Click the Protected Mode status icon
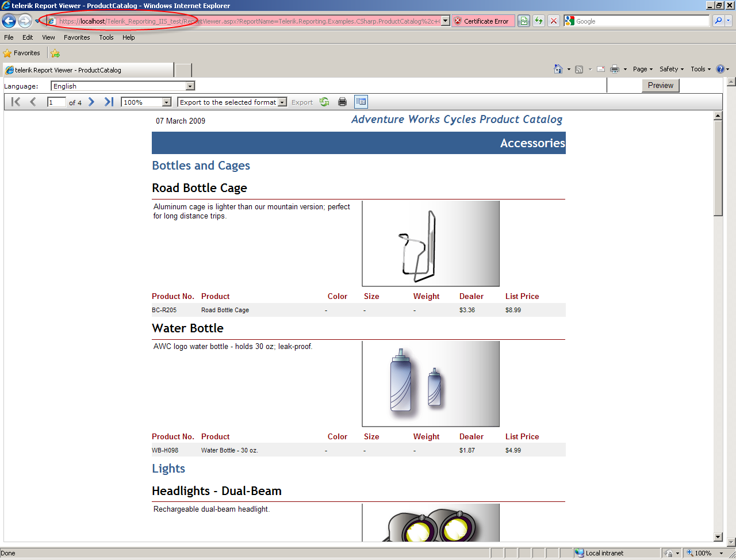The width and height of the screenshot is (736, 560). click(x=668, y=553)
